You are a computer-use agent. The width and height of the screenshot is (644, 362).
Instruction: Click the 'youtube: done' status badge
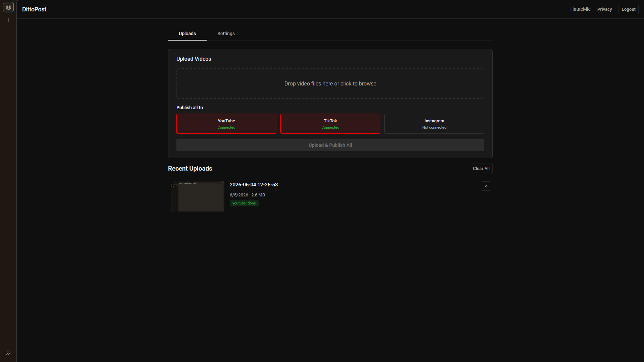point(244,203)
